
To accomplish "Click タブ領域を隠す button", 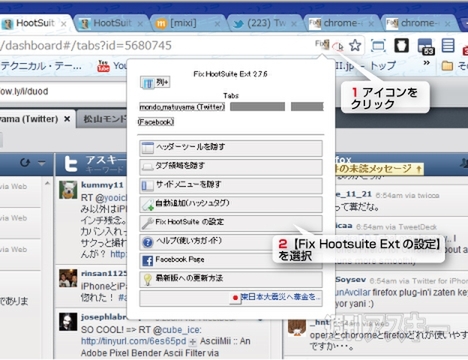I will [231, 167].
